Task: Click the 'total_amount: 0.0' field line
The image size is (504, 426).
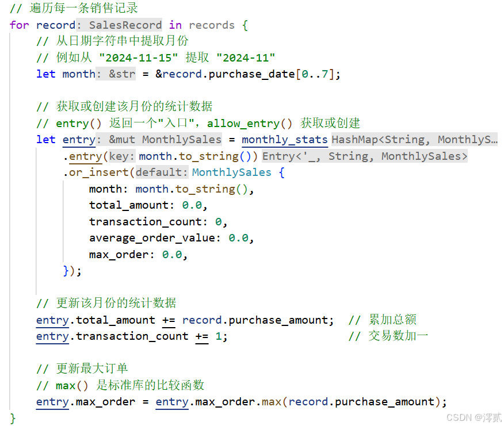Action: [x=148, y=205]
